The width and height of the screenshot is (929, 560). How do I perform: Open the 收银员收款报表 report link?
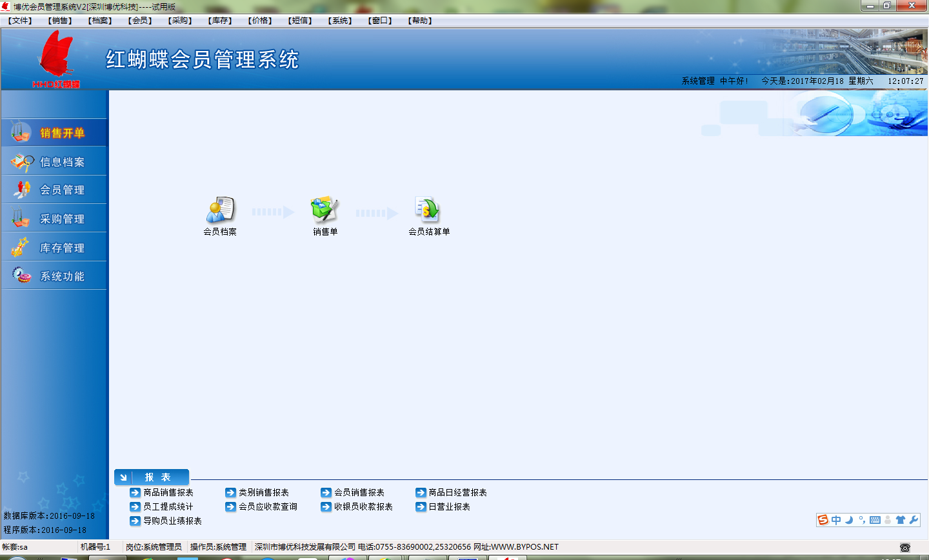[357, 506]
